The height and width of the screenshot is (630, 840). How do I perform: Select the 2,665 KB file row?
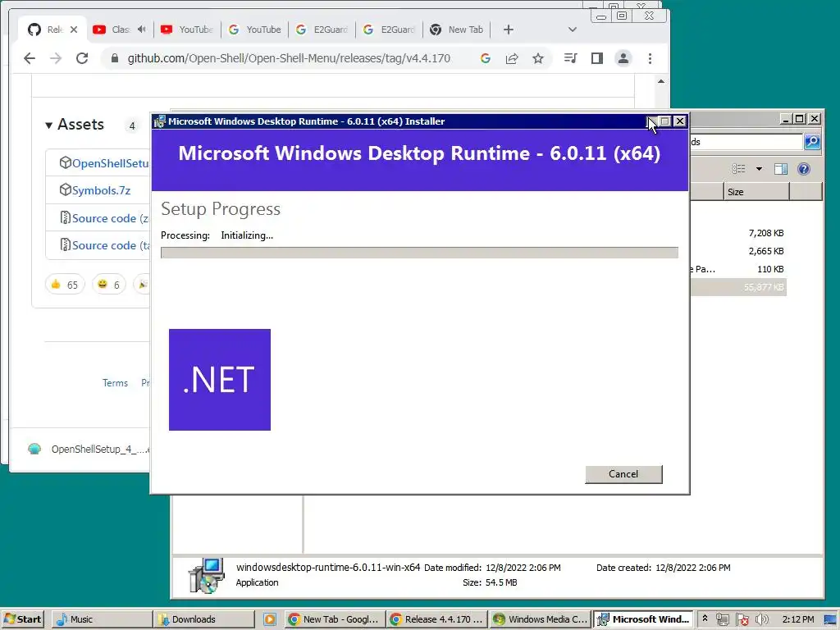click(738, 251)
